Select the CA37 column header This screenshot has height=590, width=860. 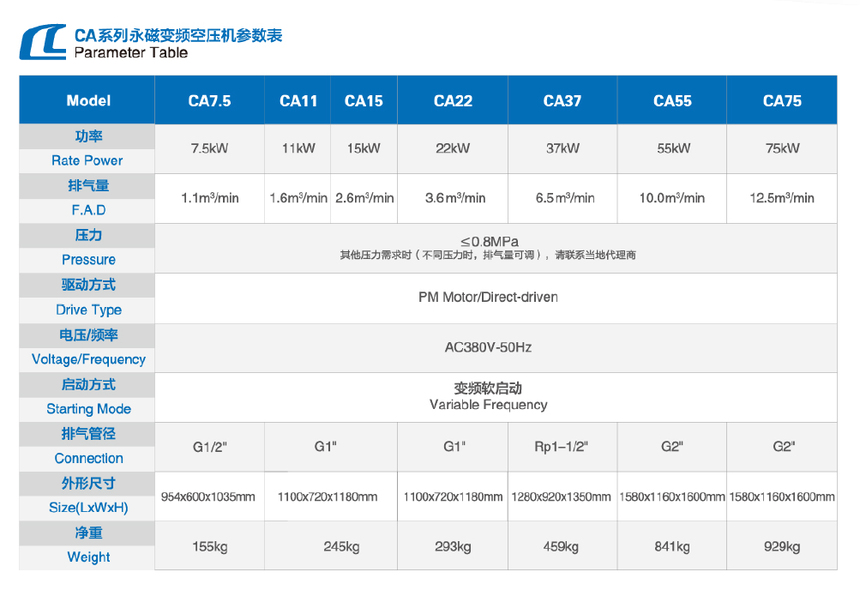click(562, 101)
